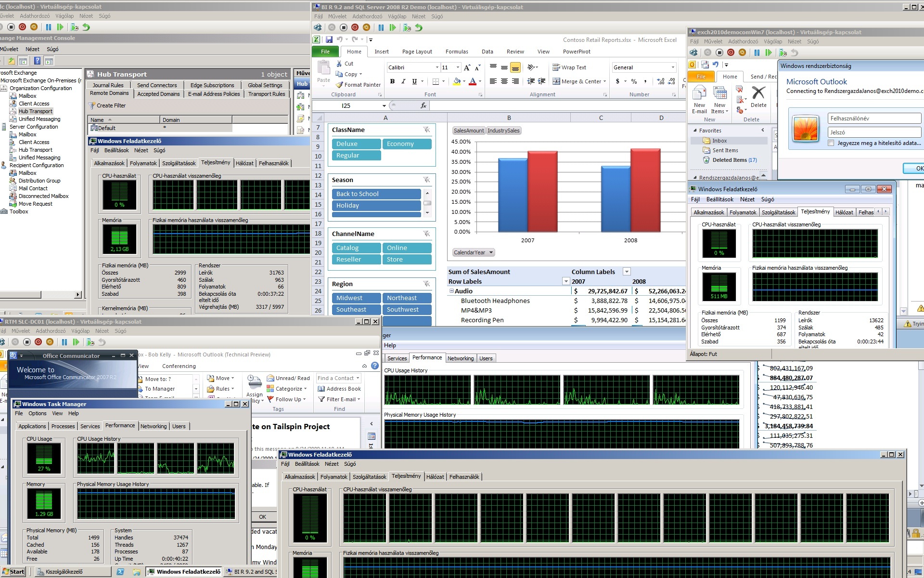Click the red Shut Down icon in BI R 9.2 VM toolbar
Viewport: 924px width, 578px height.
coord(355,27)
